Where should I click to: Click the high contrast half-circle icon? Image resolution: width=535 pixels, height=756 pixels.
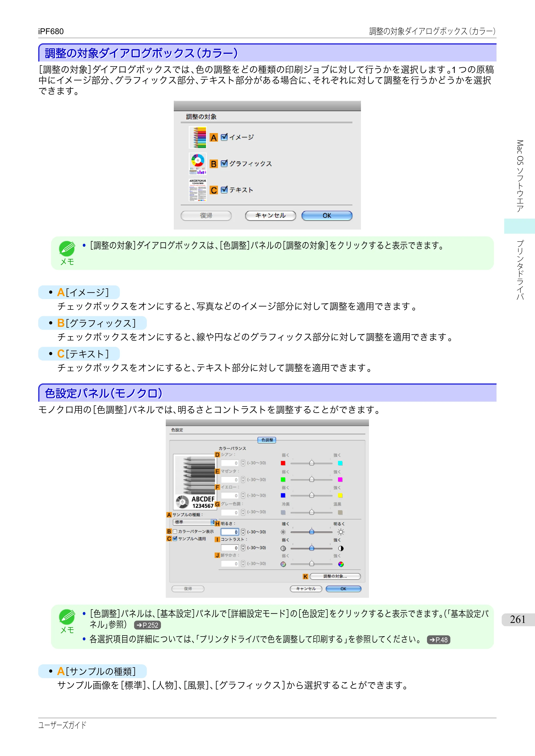click(x=341, y=548)
